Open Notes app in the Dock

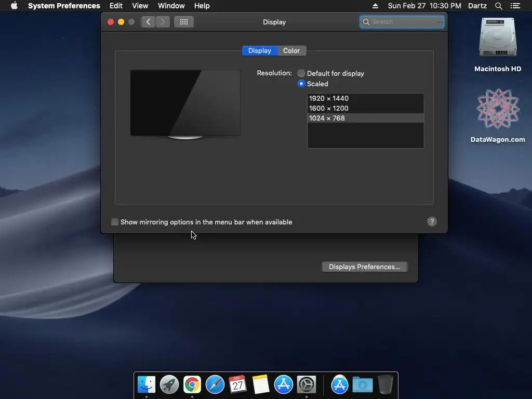[x=261, y=384]
